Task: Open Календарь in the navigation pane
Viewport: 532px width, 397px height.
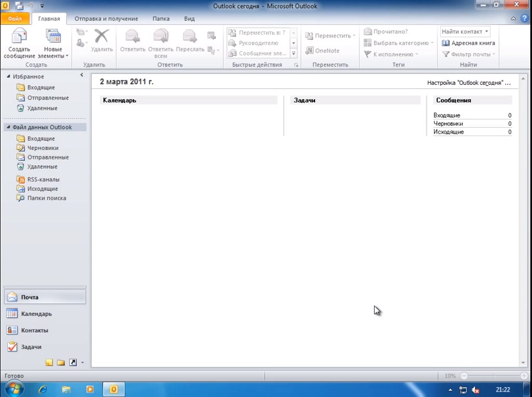Action: click(x=36, y=314)
